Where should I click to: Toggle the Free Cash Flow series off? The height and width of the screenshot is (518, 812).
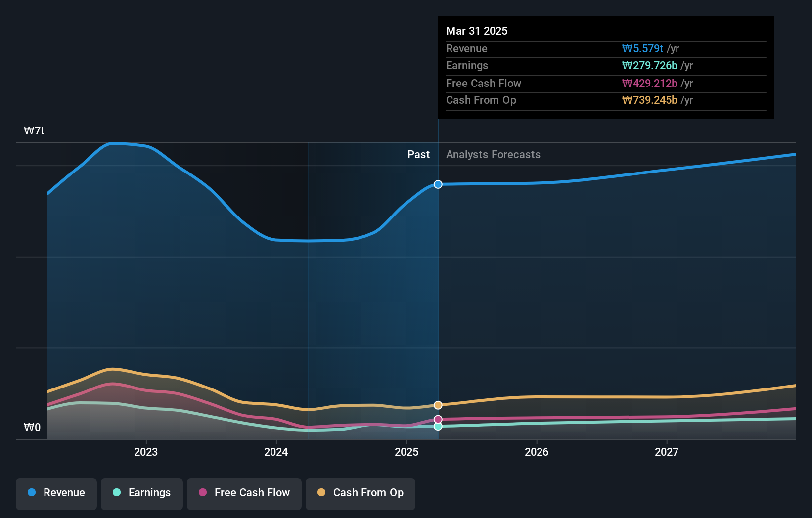tap(244, 494)
